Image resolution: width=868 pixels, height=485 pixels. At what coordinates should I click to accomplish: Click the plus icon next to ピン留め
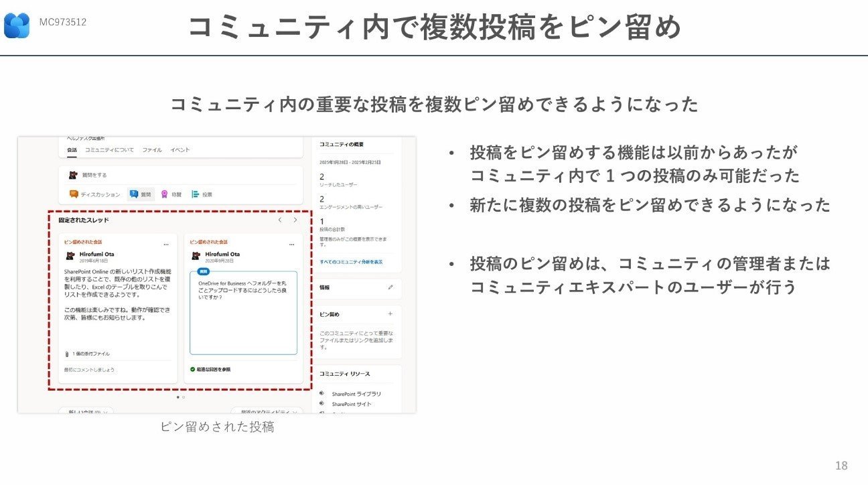(390, 314)
